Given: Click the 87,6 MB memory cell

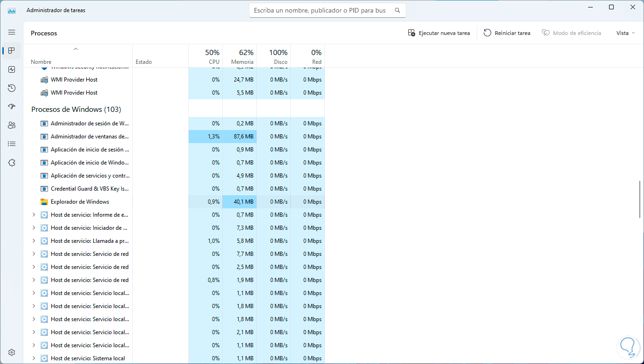Looking at the screenshot, I should [x=240, y=137].
